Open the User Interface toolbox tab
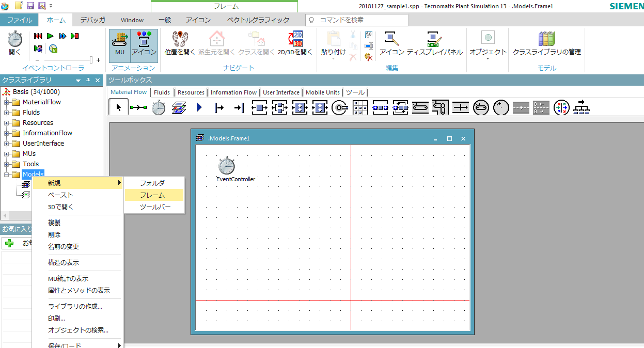Screen dimensions: 644x348 click(281, 92)
